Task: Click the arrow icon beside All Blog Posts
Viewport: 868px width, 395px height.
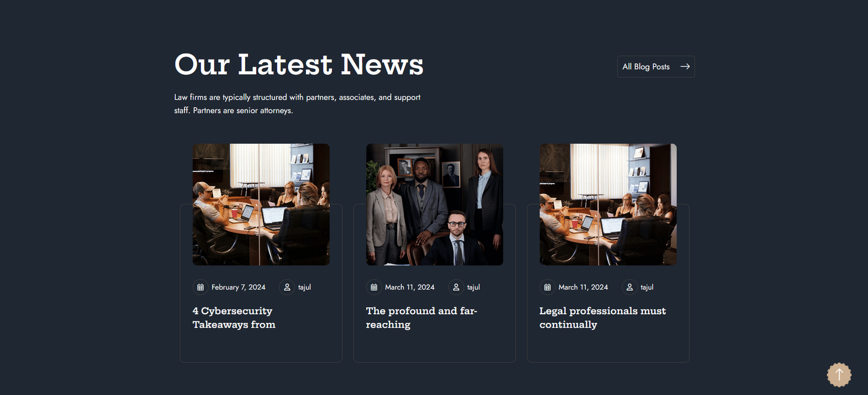Action: pyautogui.click(x=685, y=67)
